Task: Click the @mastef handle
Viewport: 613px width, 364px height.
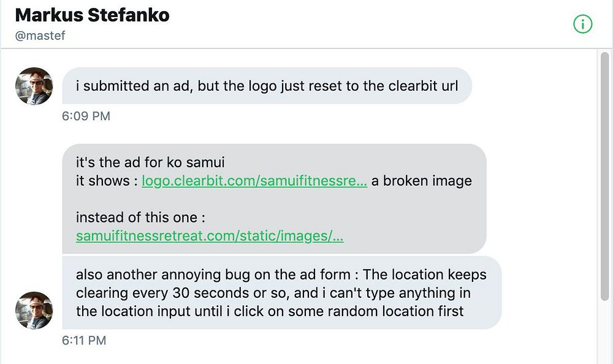Action: (40, 36)
